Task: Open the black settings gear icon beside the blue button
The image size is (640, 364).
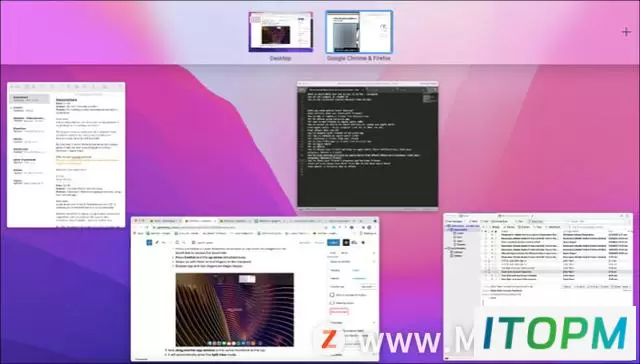Action: coord(346,242)
